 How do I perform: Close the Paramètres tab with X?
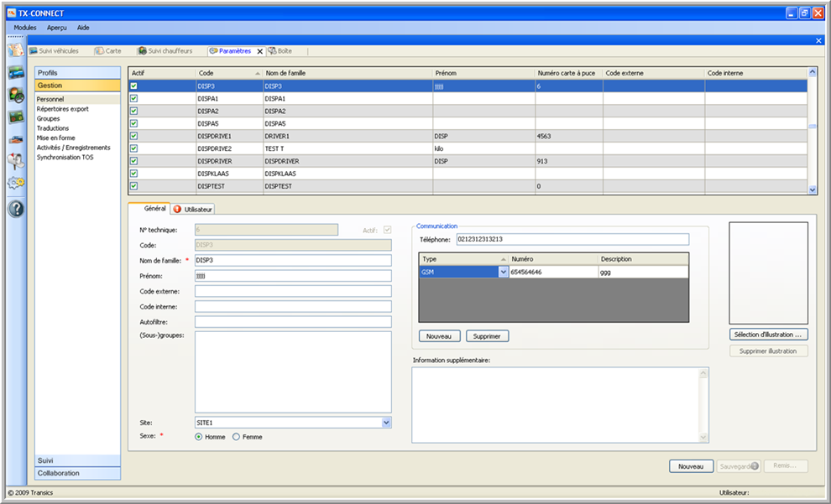tap(259, 51)
